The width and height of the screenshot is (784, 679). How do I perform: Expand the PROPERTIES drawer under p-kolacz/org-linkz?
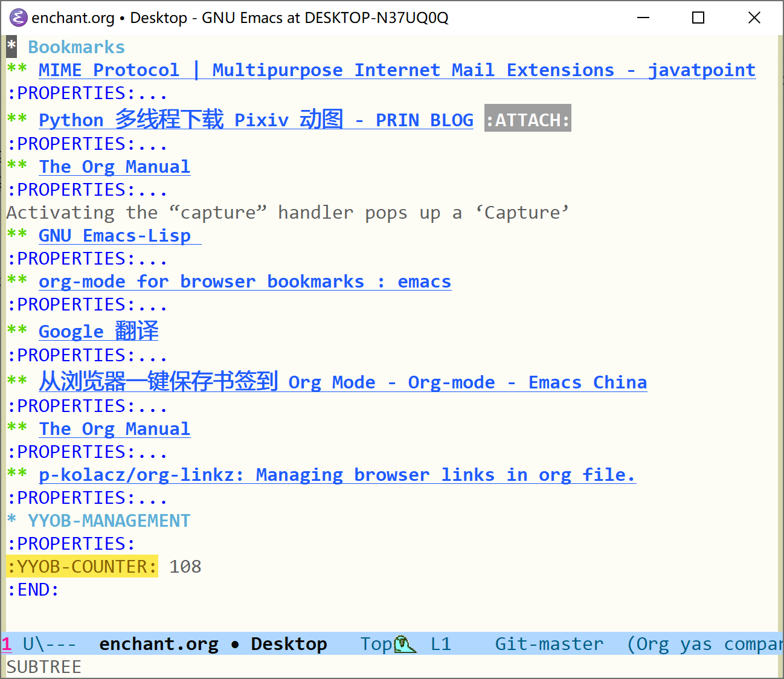pyautogui.click(x=87, y=498)
